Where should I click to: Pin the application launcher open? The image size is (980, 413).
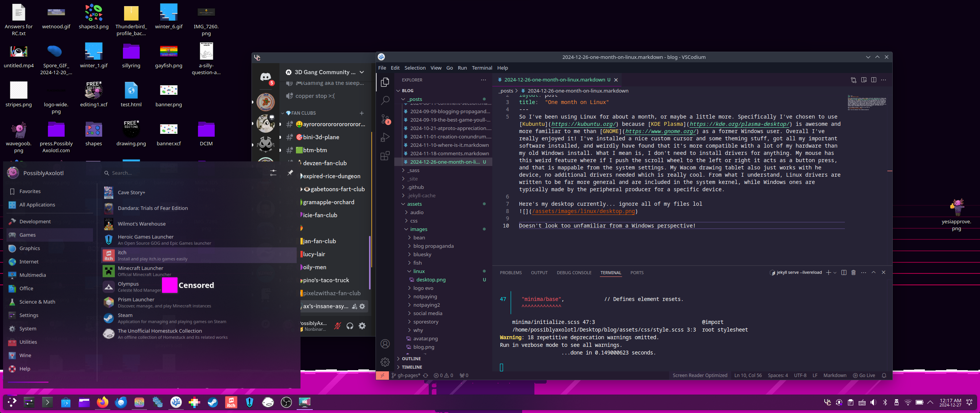click(x=290, y=173)
